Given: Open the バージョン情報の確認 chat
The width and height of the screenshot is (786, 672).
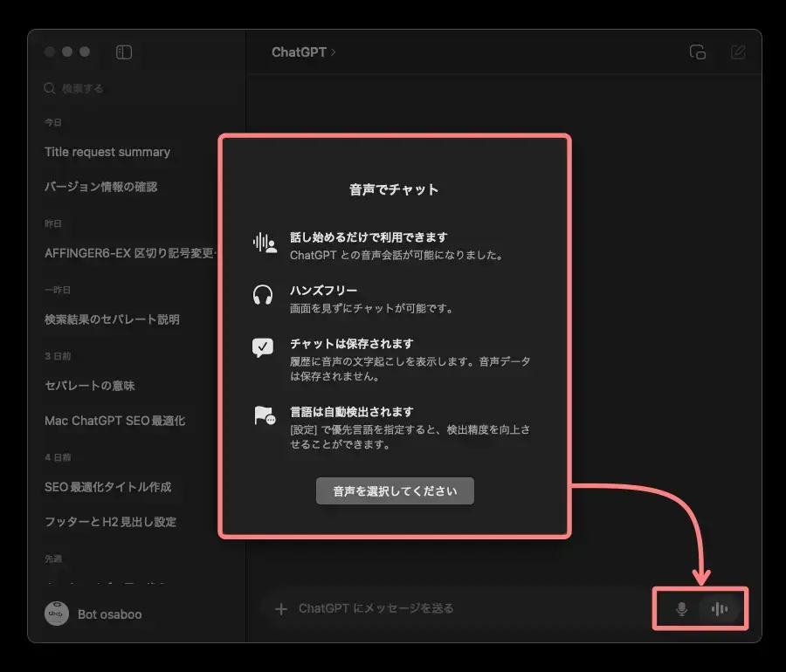Looking at the screenshot, I should pos(100,187).
